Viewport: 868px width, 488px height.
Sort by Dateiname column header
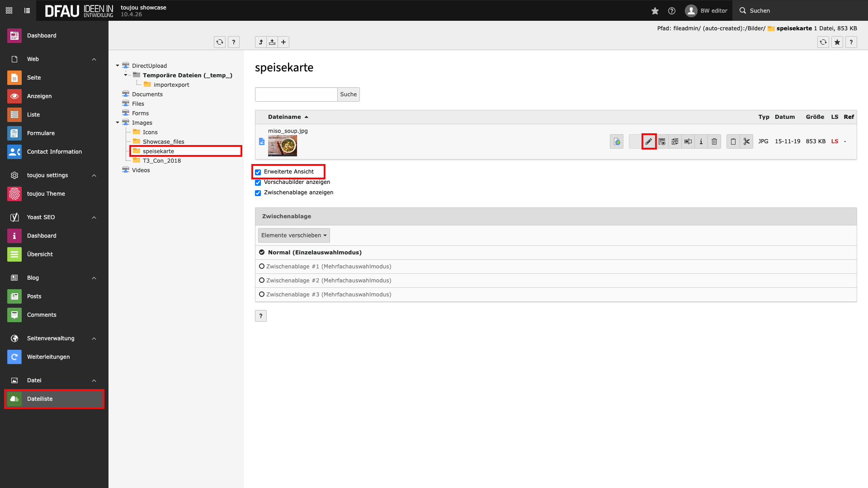pyautogui.click(x=284, y=117)
